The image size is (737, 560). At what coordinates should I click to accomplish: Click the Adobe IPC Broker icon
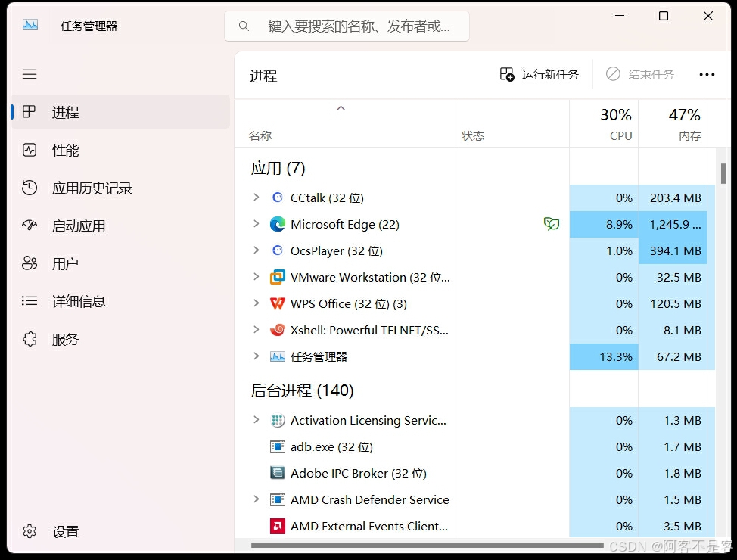click(x=277, y=472)
